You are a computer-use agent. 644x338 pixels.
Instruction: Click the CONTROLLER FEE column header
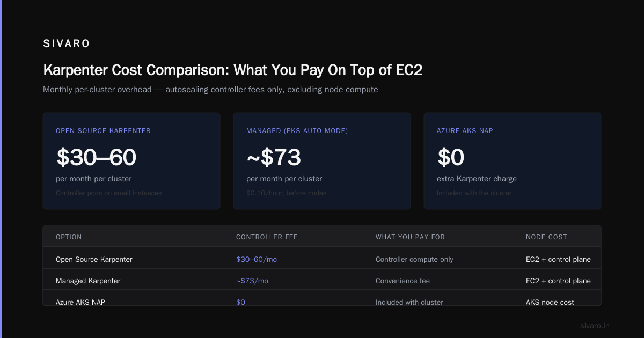pyautogui.click(x=267, y=237)
